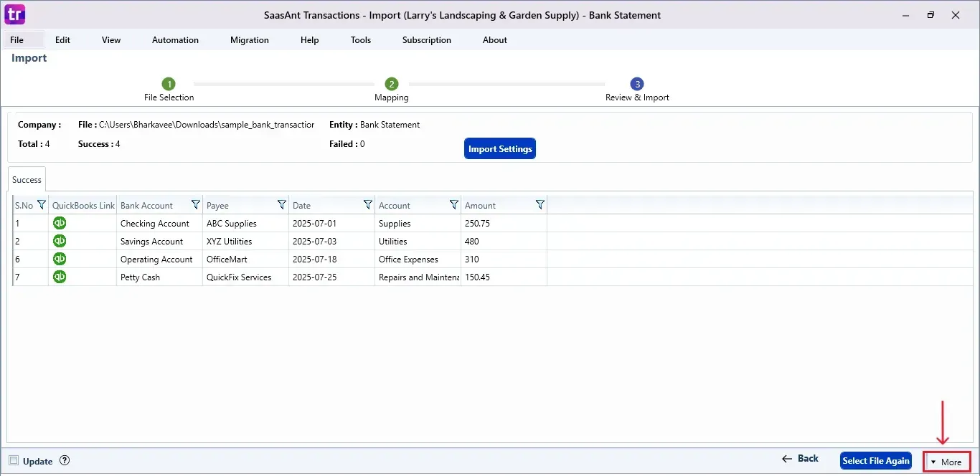Viewport: 980px width, 476px height.
Task: Select the amount 150.45 cell
Action: pos(504,277)
